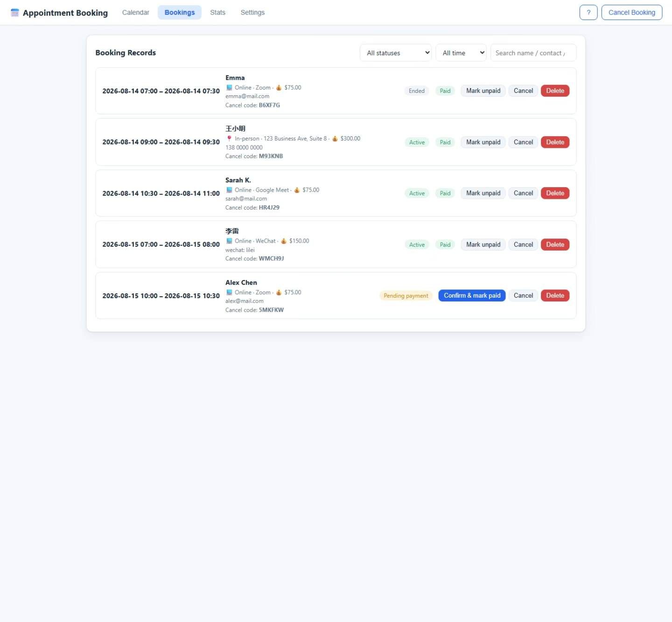Click the name Emma
The image size is (672, 622).
[x=235, y=78]
